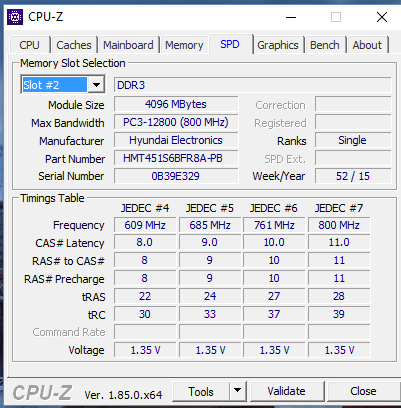
Task: Click the tRC value 30
Action: click(145, 314)
